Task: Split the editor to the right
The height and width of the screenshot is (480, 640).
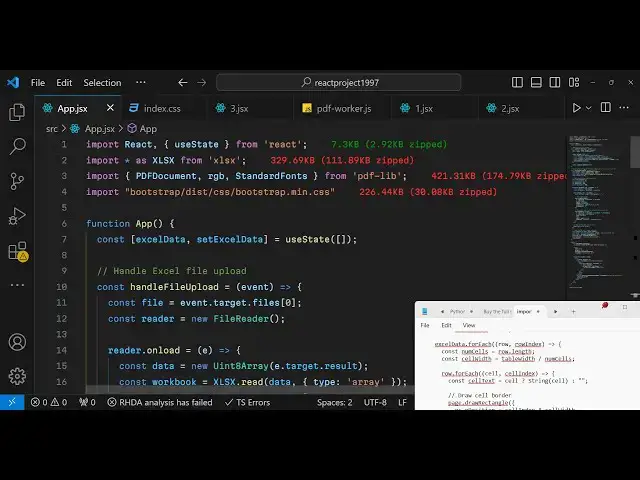Action: (x=606, y=107)
